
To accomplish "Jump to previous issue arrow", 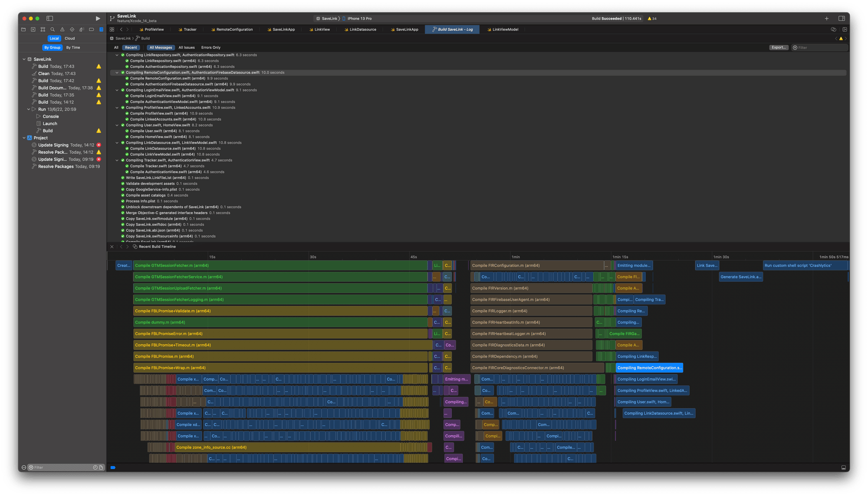I will tap(836, 39).
